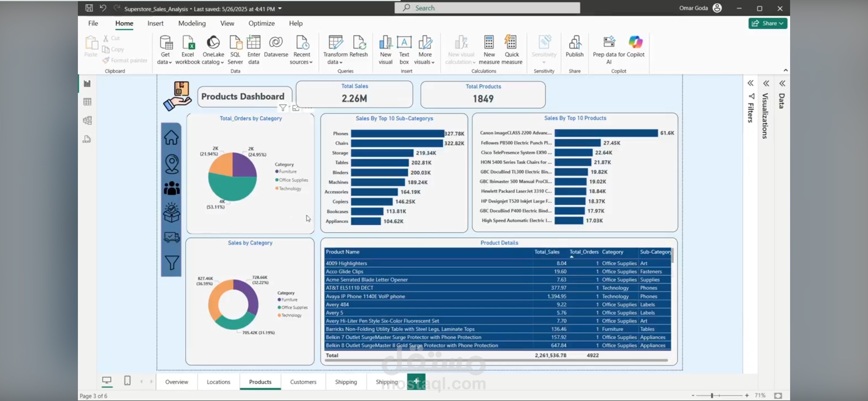The width and height of the screenshot is (868, 401).
Task: Adjust the zoom slider handle
Action: coord(712,395)
